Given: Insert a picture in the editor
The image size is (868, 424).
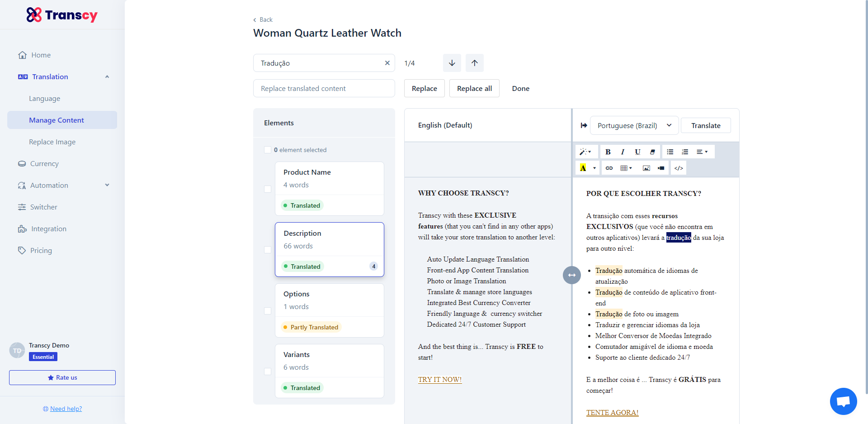Looking at the screenshot, I should click(646, 168).
